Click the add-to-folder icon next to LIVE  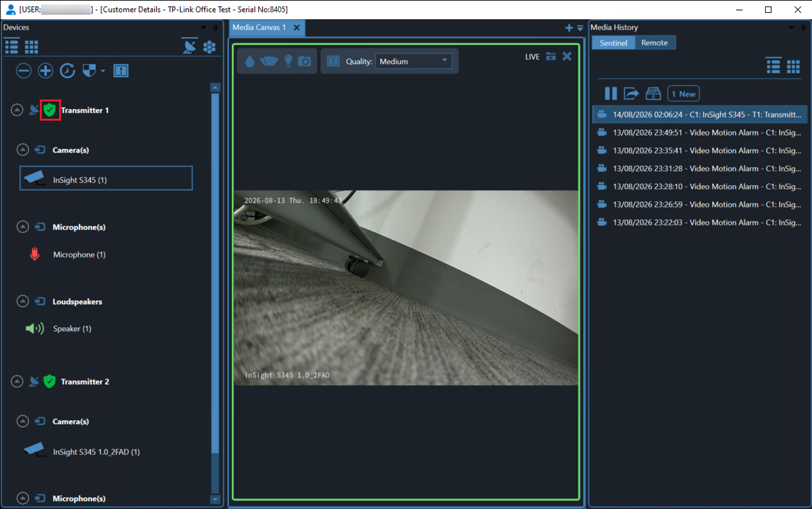(x=551, y=57)
